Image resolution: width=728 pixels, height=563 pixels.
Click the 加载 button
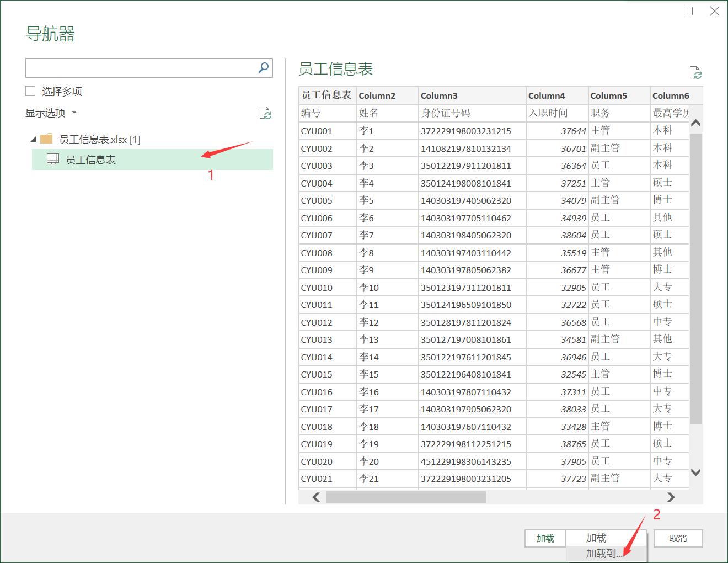coord(544,538)
